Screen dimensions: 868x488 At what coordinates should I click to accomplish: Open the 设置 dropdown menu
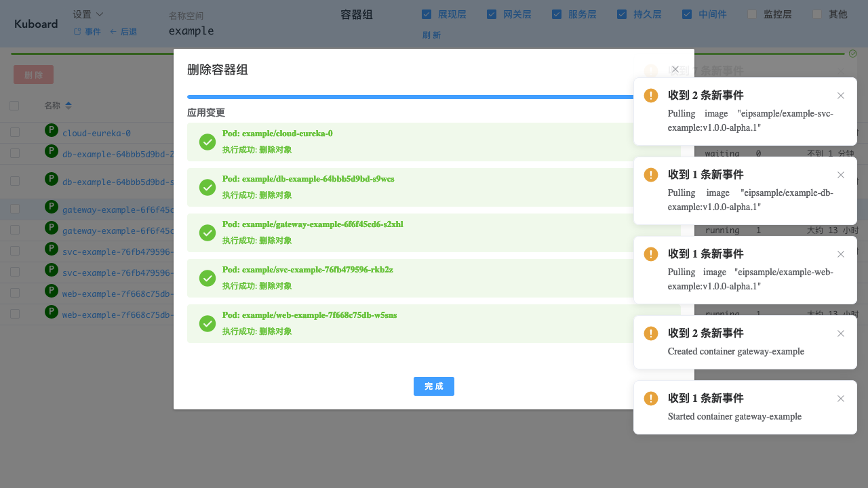(88, 14)
